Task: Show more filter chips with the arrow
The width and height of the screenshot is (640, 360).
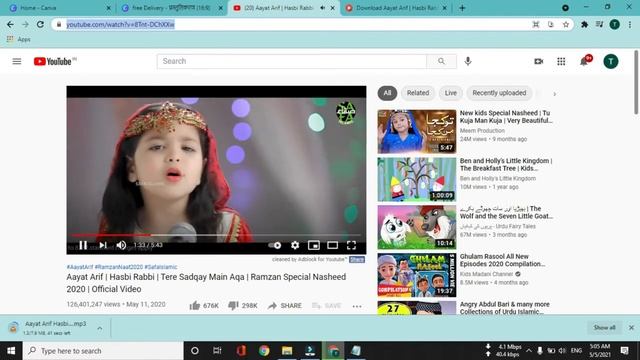Action: [x=554, y=94]
